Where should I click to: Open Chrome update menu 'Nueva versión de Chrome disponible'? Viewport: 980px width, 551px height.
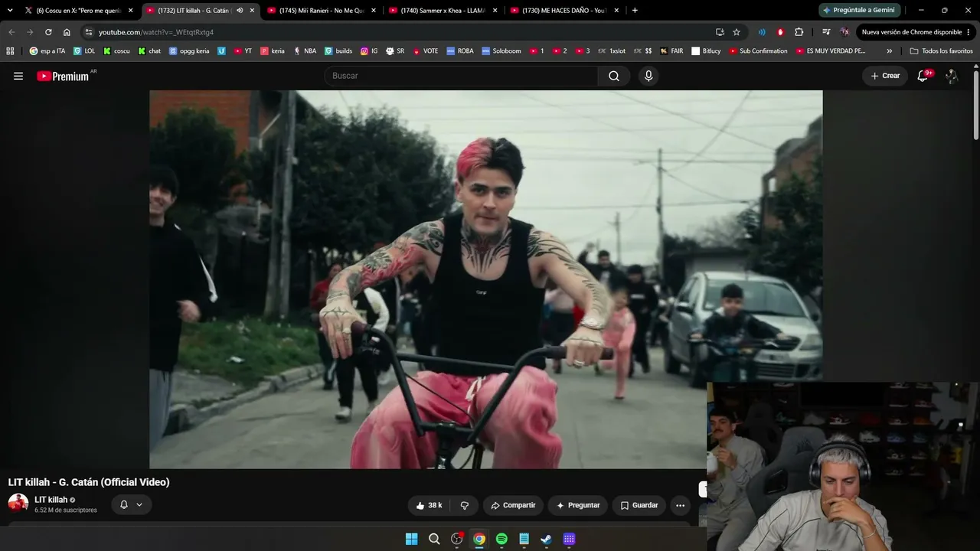916,32
